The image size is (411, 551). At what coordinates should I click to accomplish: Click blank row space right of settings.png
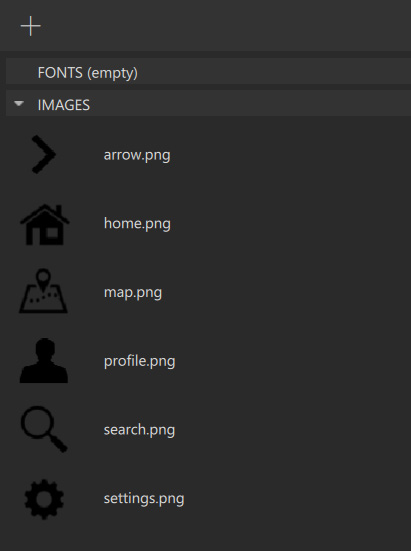pyautogui.click(x=297, y=499)
